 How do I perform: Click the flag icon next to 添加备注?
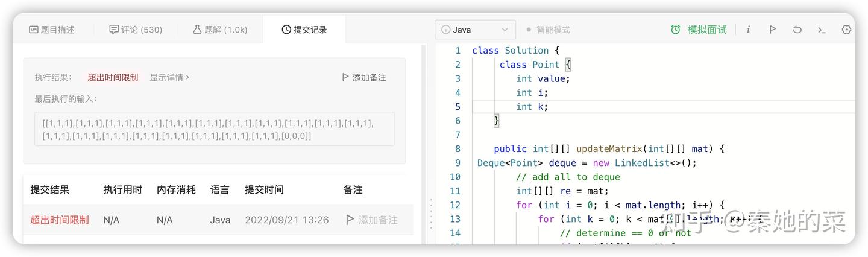click(x=345, y=77)
